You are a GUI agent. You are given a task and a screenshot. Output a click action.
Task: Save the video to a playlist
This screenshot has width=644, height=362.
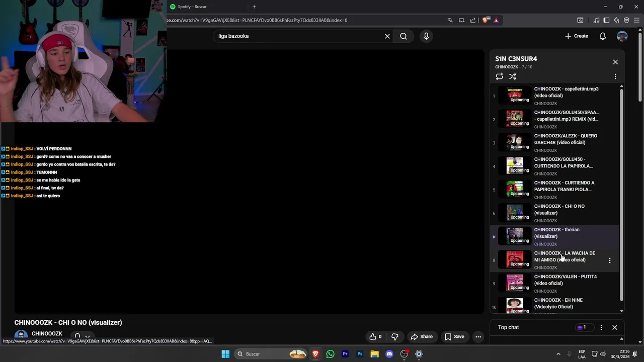454,337
